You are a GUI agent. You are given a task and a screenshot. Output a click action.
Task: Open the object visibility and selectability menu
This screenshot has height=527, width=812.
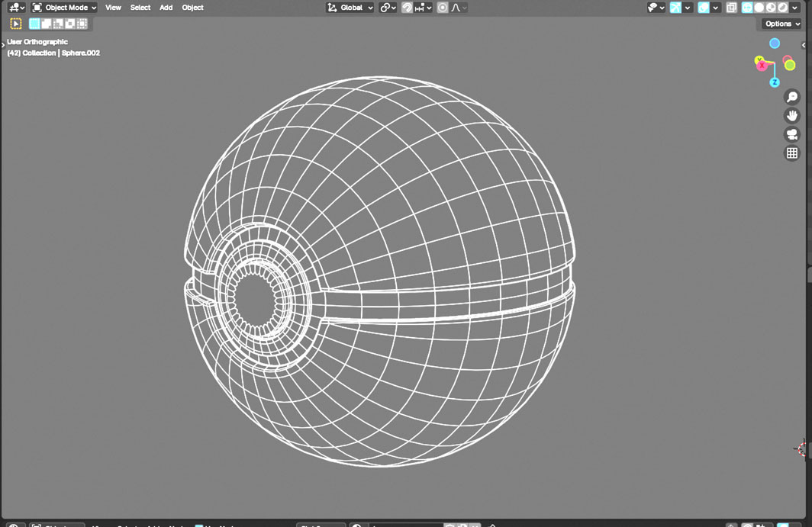coord(656,8)
